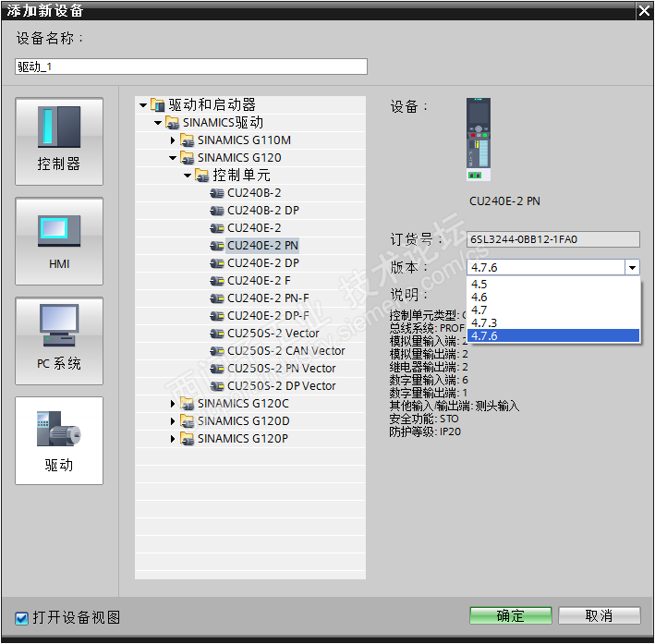The image size is (655, 644).
Task: Click the SINAMICS G120P folder icon
Action: tap(188, 439)
